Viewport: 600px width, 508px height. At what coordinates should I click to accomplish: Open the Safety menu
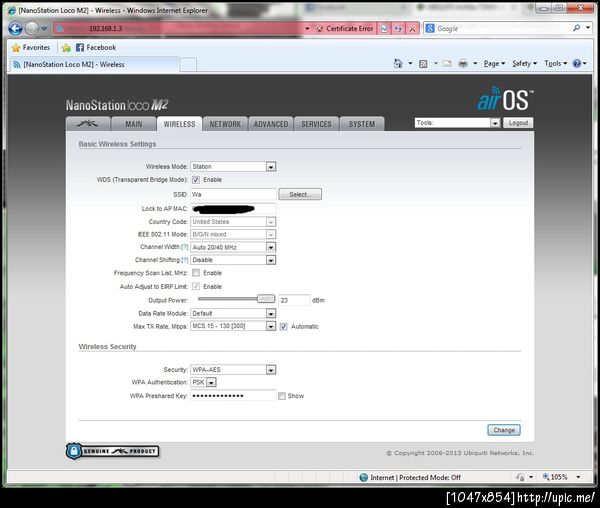[525, 64]
